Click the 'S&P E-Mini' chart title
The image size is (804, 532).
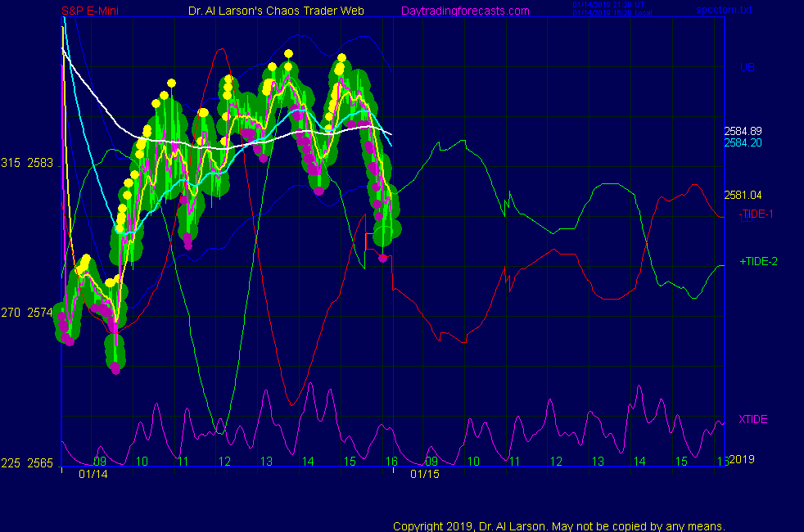(x=90, y=11)
